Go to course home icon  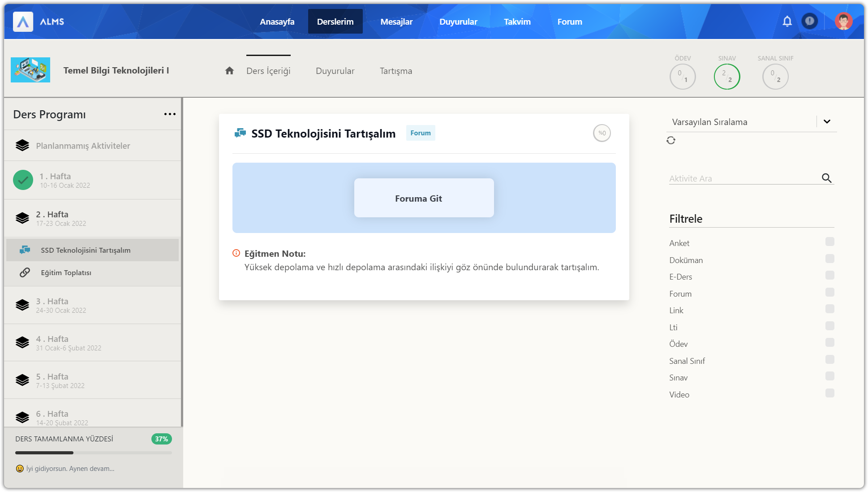(x=229, y=71)
